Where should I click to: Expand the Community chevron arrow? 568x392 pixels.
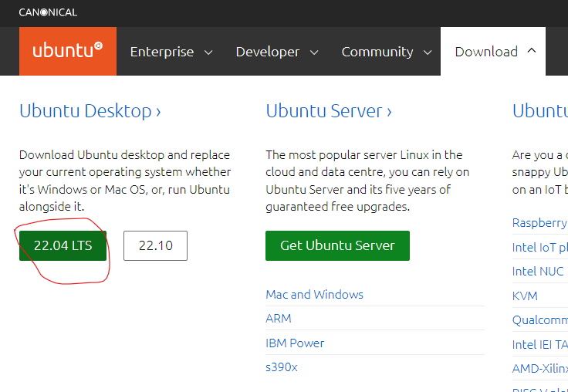point(428,52)
